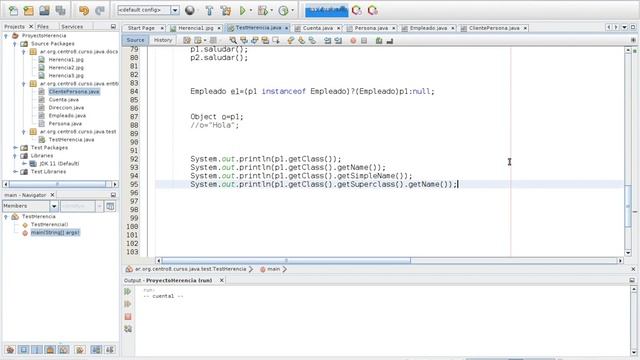The height and width of the screenshot is (360, 640).
Task: Open the Members dropdown in Navigator
Action: click(53, 207)
